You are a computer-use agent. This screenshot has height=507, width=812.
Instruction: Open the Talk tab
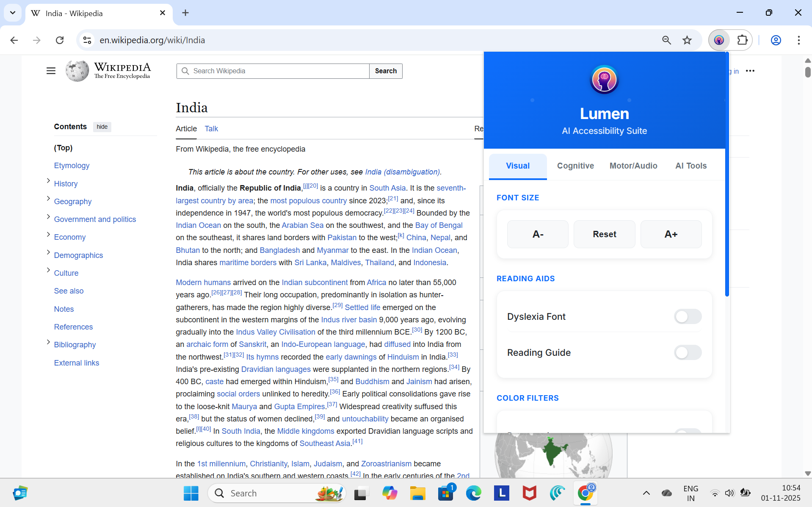211,129
